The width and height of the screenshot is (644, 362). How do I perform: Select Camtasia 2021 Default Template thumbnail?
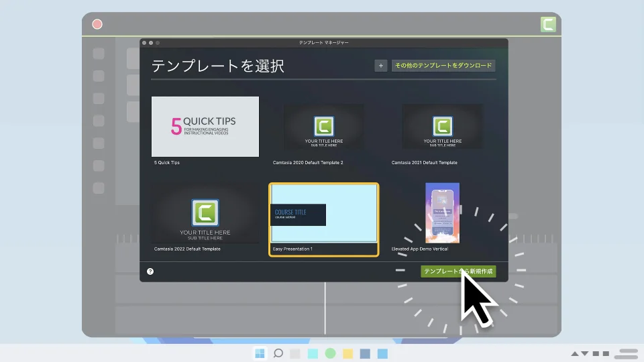(x=442, y=127)
